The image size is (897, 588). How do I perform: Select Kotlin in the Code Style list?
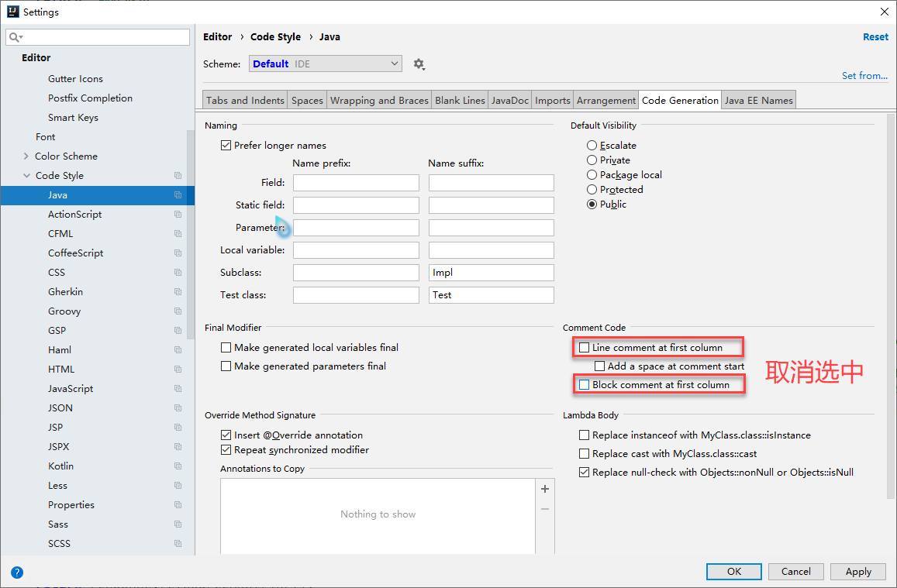coord(60,466)
